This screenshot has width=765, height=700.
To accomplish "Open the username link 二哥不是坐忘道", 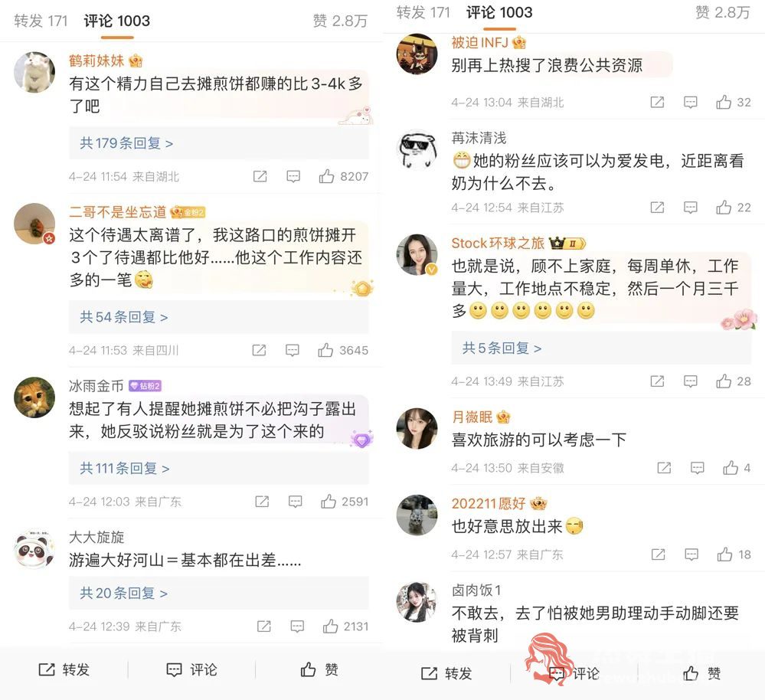I will point(118,211).
